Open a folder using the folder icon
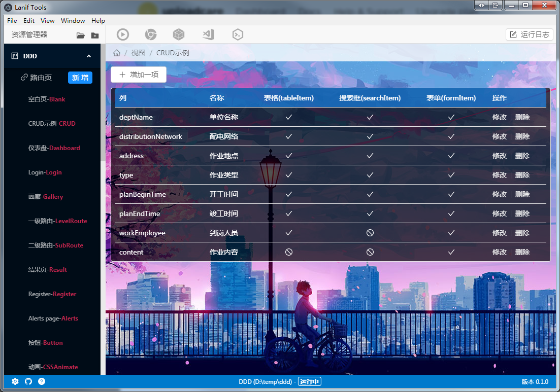Viewport: 560px width, 392px height. (80, 34)
